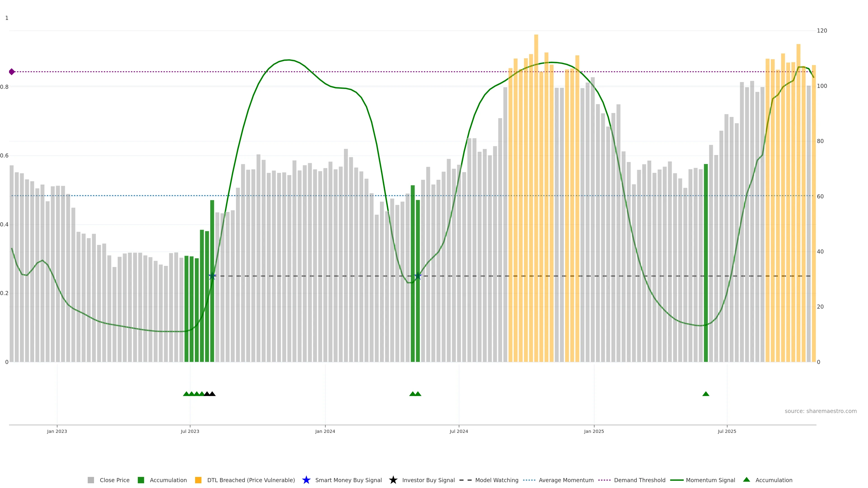
Task: Click the first blue star buy signal
Action: pyautogui.click(x=212, y=276)
